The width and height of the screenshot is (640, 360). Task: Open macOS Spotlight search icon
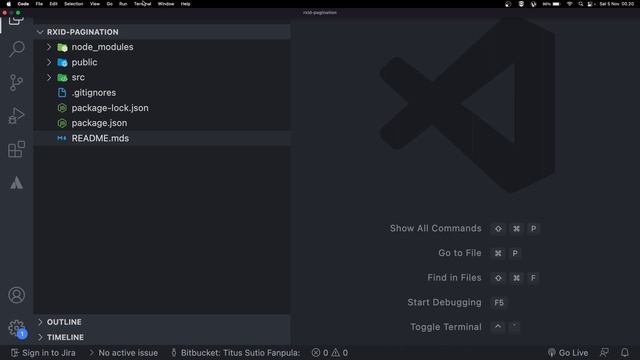pyautogui.click(x=580, y=4)
